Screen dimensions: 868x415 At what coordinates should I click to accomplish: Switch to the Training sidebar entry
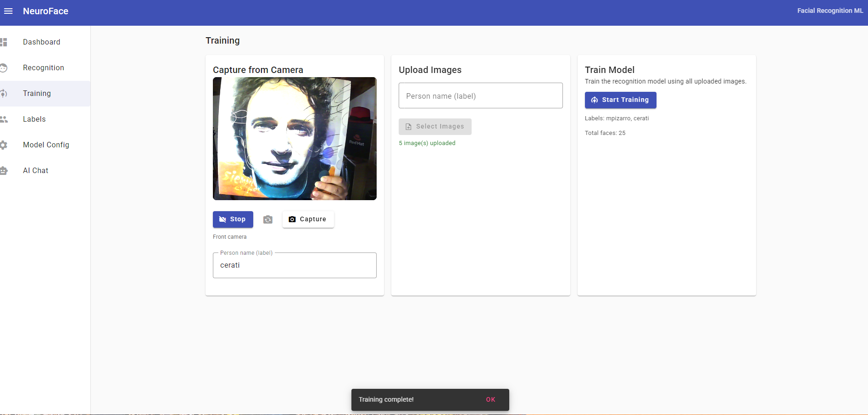click(37, 94)
